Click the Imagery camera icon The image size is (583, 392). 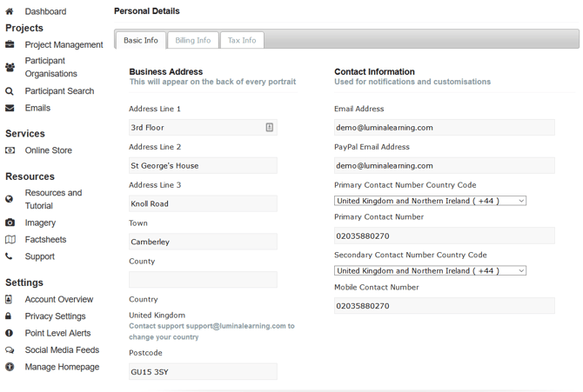(10, 223)
